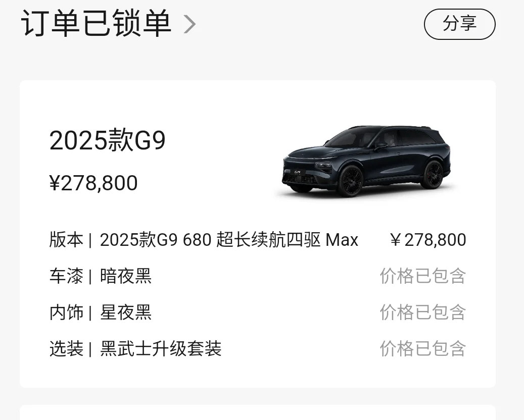The height and width of the screenshot is (420, 524).
Task: Click the 选装 label text
Action: click(x=66, y=349)
